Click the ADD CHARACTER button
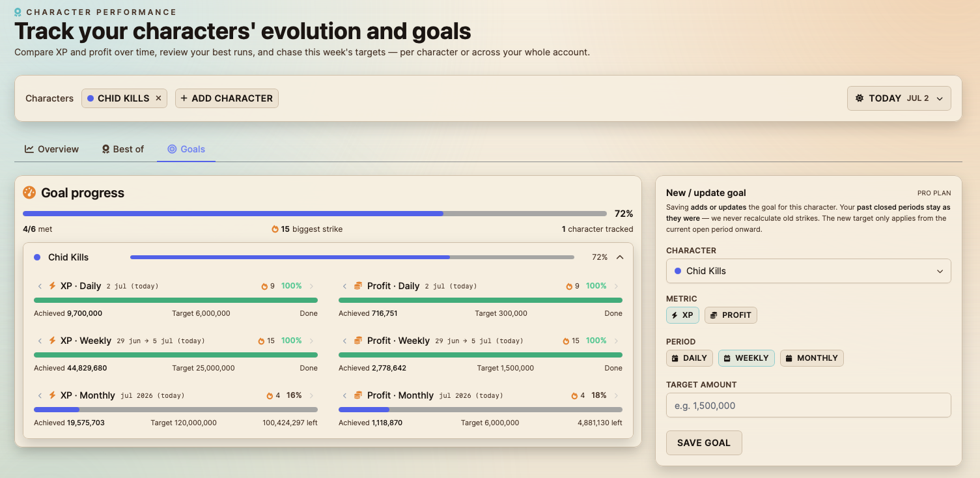Screen dimensions: 980x478 (227, 98)
